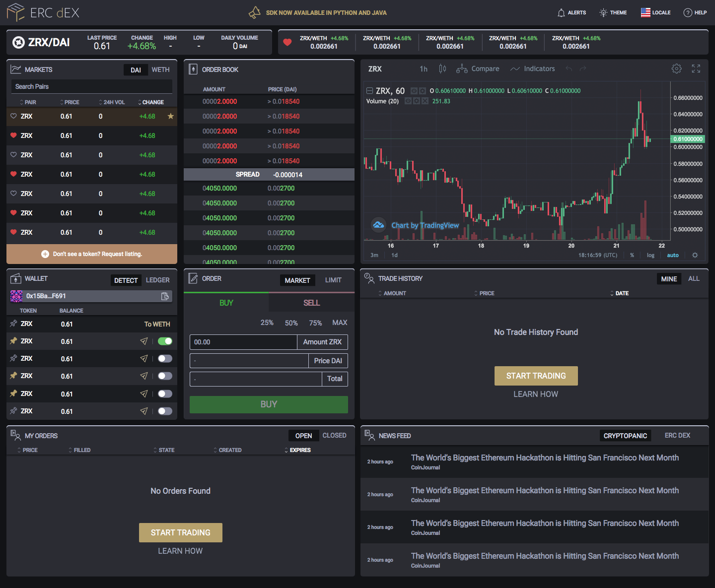
Task: Pin the first ZRX token in the wallet
Action: pos(13,324)
